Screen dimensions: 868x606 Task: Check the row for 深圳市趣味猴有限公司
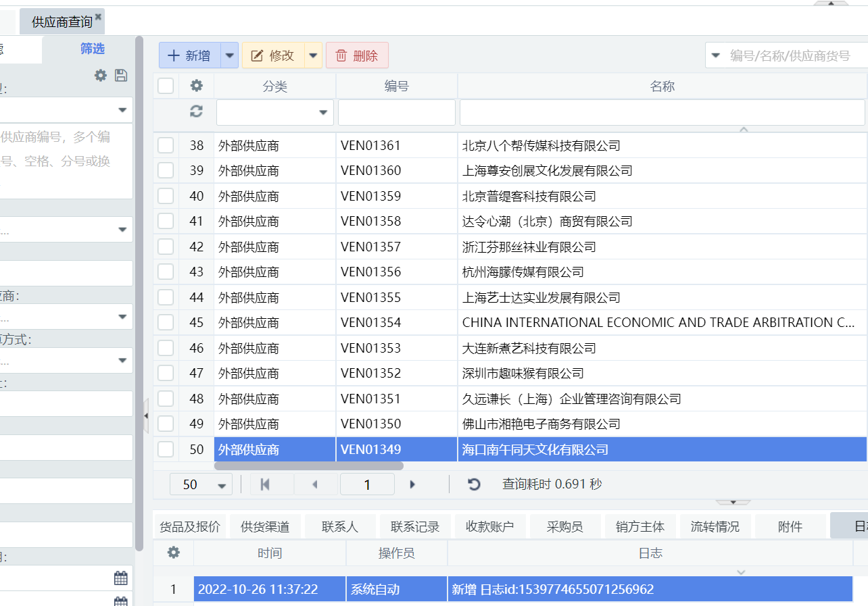click(x=166, y=373)
